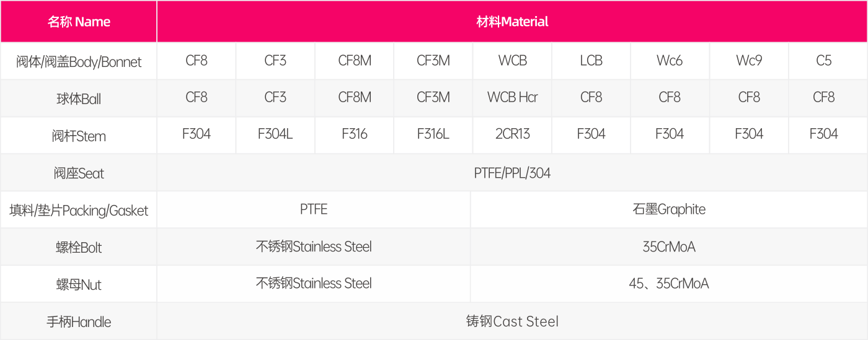
Task: Click the 填料/垫片Packing/Gasket row label
Action: tap(79, 210)
